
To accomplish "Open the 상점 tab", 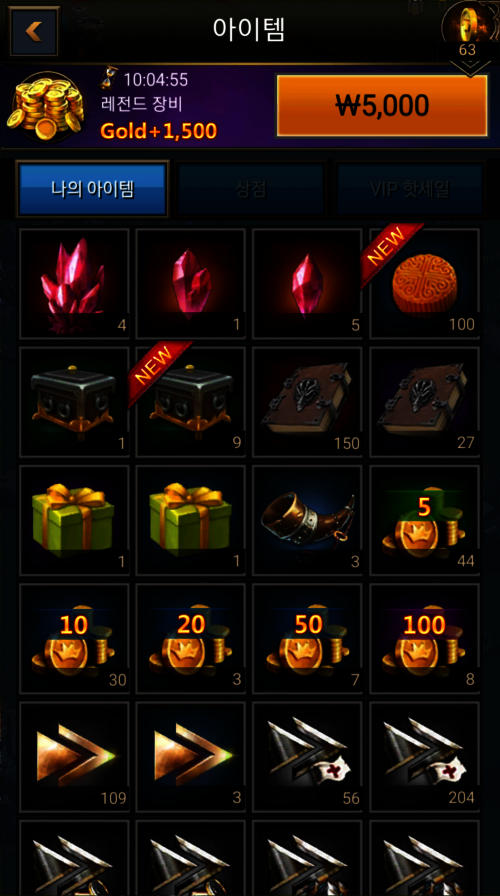I will click(x=250, y=190).
